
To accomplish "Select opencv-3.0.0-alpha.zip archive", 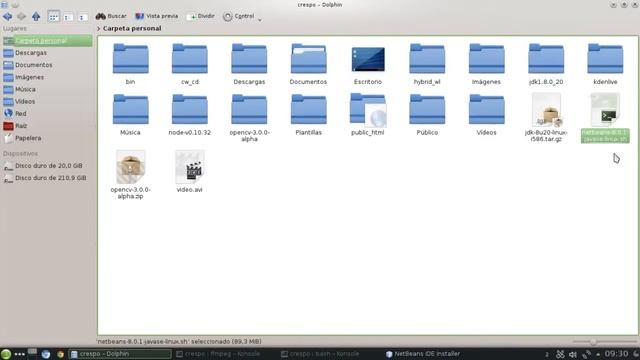I will tap(130, 167).
